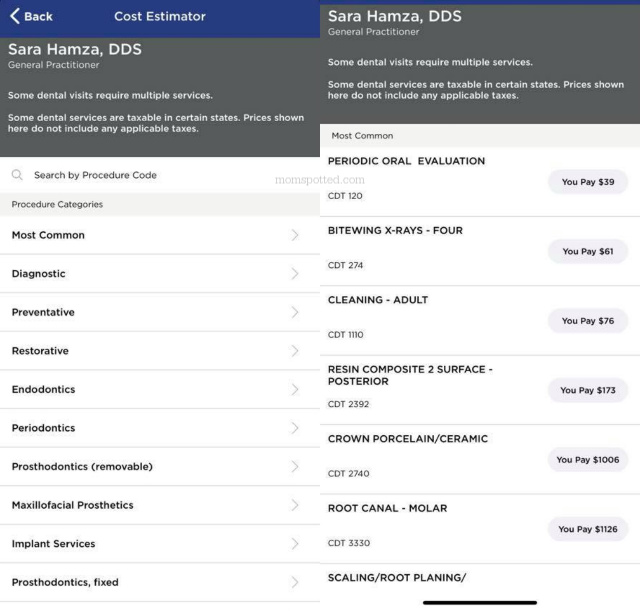
Task: Click Most Common header in right screen
Action: [x=362, y=136]
